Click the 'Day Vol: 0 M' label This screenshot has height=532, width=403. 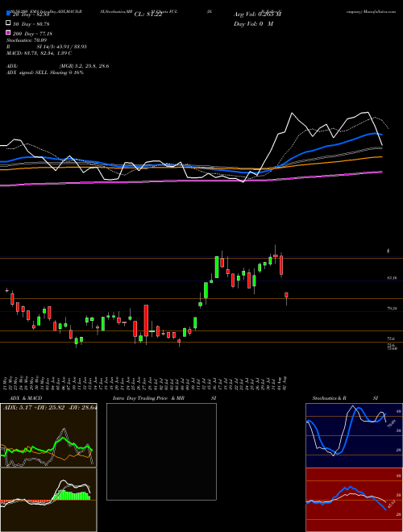253,24
